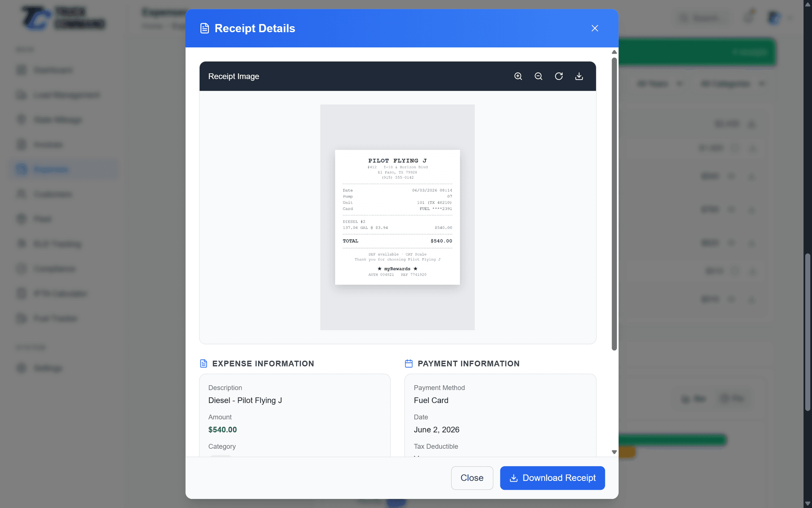
Task: Click "137.06 GAL @ $3.94" on receipt
Action: pyautogui.click(x=365, y=228)
